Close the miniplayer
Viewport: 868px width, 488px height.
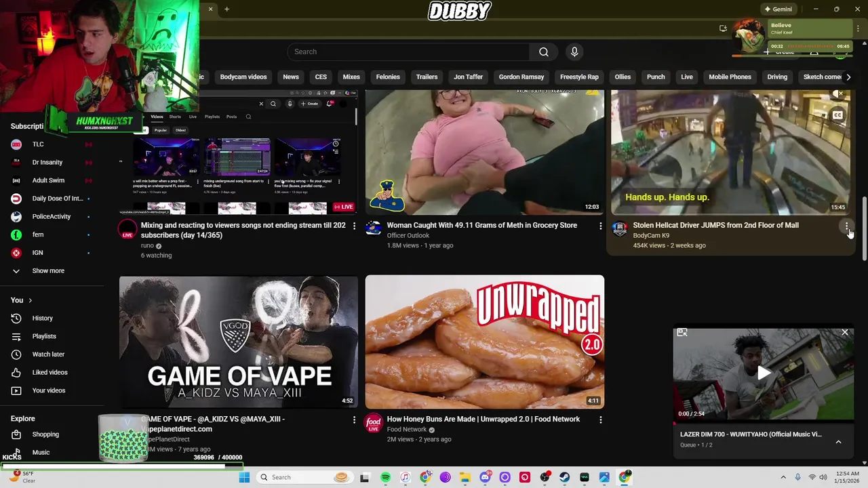845,332
